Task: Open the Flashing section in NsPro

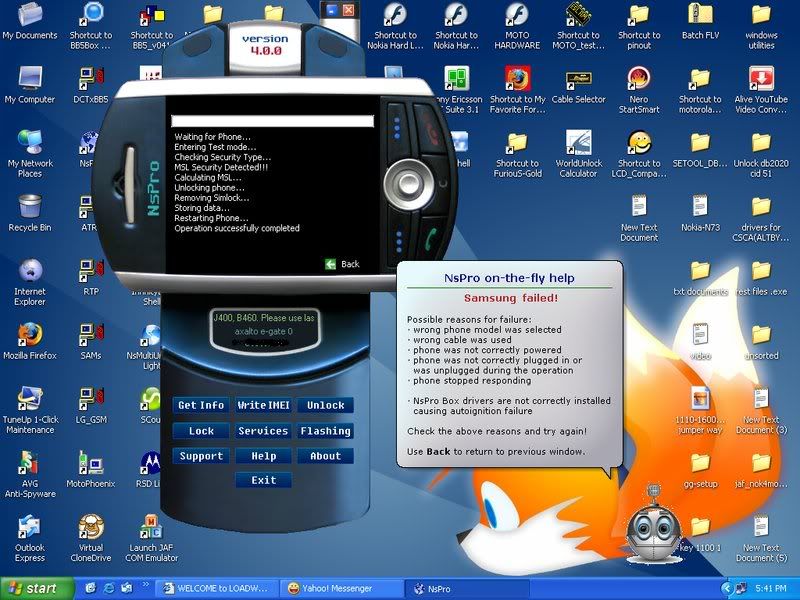Action: pyautogui.click(x=326, y=431)
